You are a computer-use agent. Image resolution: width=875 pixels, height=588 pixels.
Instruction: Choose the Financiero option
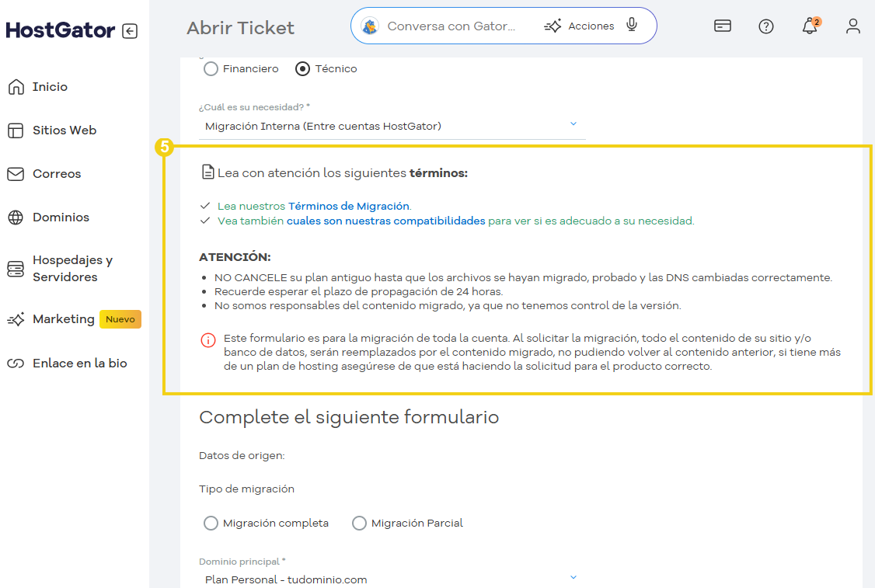tap(210, 68)
